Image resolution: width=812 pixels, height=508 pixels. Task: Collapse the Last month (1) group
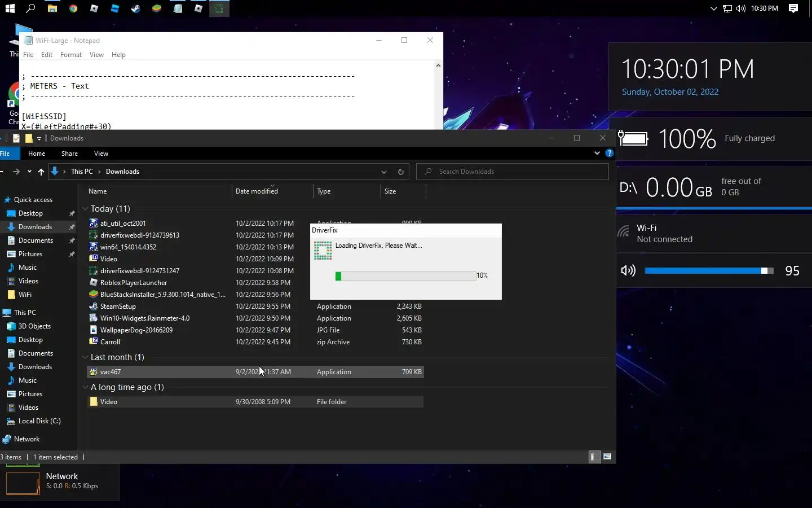pos(85,357)
